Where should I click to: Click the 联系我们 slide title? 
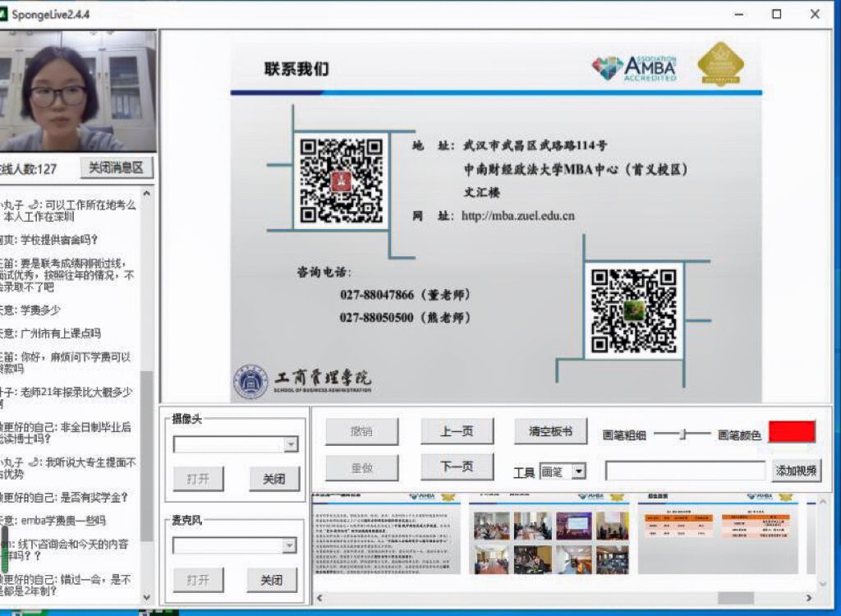[x=296, y=69]
